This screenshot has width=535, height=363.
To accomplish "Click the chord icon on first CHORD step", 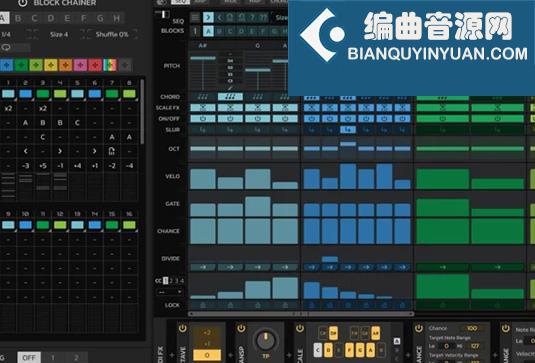I will pos(203,97).
